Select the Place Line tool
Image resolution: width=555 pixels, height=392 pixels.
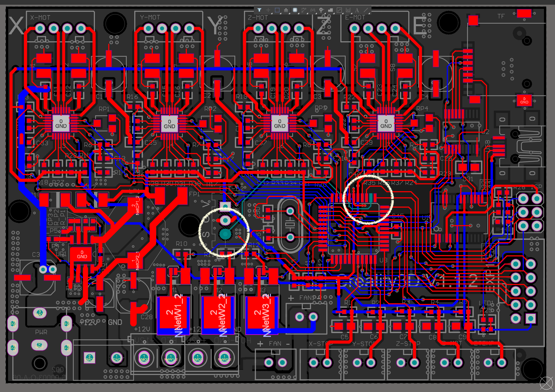click(x=366, y=10)
